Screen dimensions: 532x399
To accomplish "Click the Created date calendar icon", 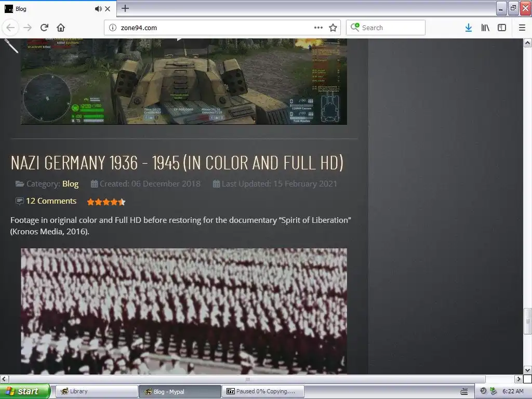I will (95, 183).
